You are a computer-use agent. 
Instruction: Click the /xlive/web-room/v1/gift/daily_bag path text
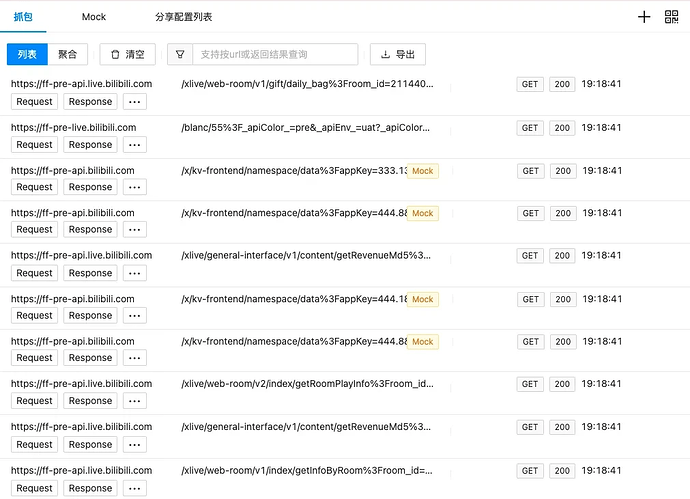coord(307,84)
